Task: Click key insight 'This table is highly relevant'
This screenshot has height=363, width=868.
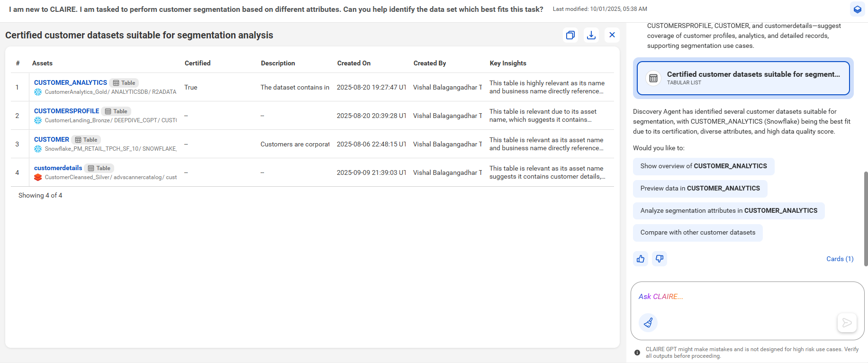Action: [547, 87]
